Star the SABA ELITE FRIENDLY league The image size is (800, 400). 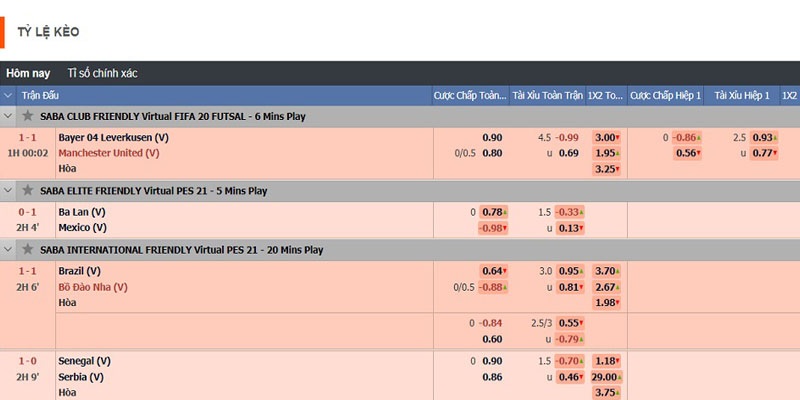28,190
